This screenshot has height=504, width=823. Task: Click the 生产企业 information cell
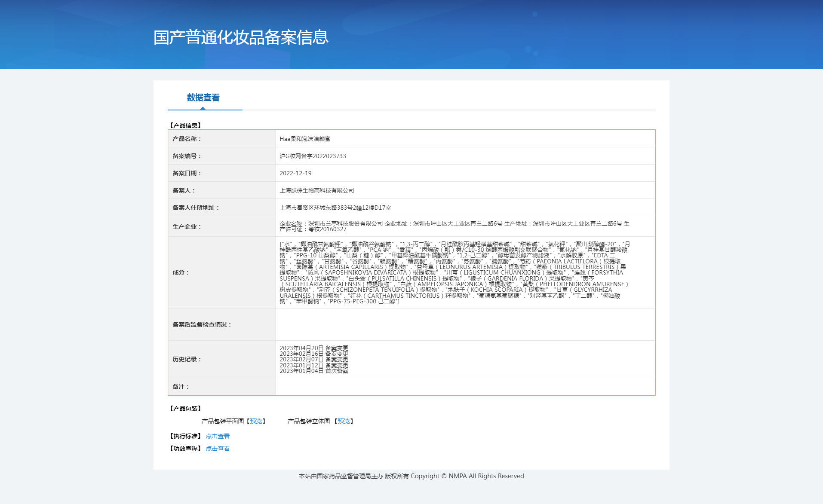454,226
